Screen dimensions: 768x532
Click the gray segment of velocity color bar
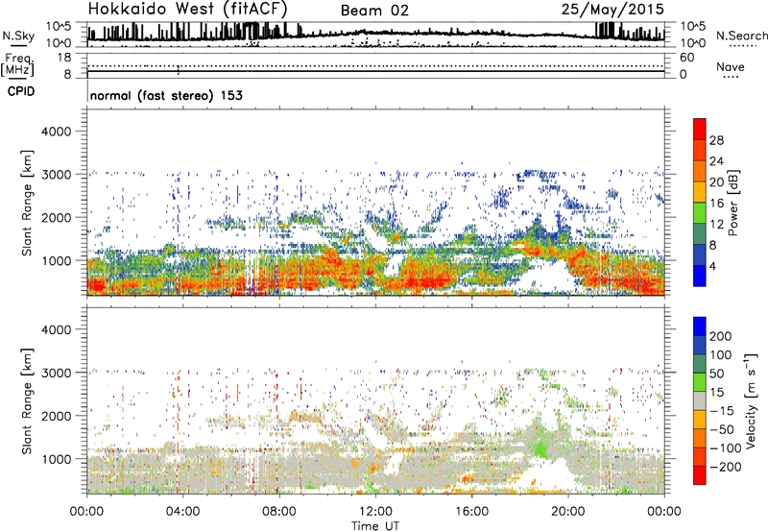click(x=700, y=400)
